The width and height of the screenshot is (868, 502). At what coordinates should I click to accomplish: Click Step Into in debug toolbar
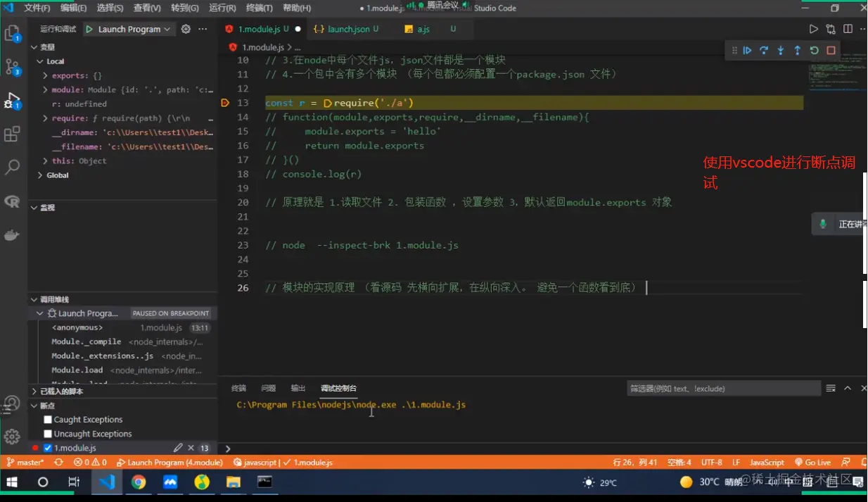[781, 51]
